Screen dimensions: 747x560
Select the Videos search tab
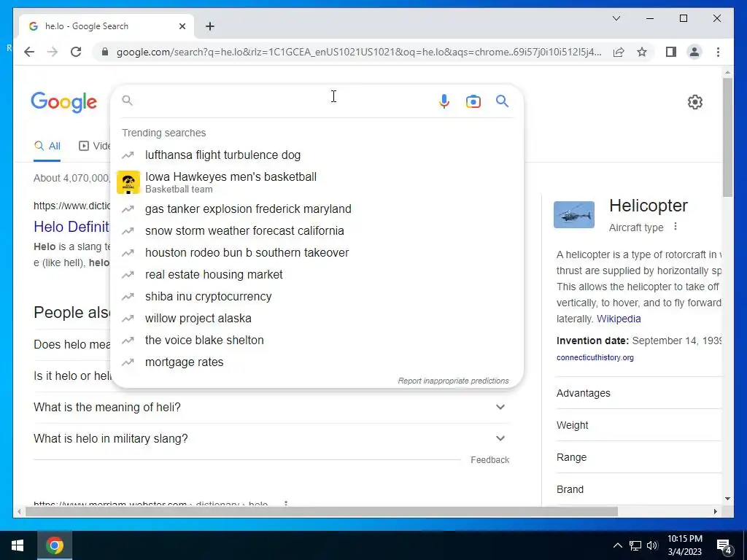[x=94, y=146]
